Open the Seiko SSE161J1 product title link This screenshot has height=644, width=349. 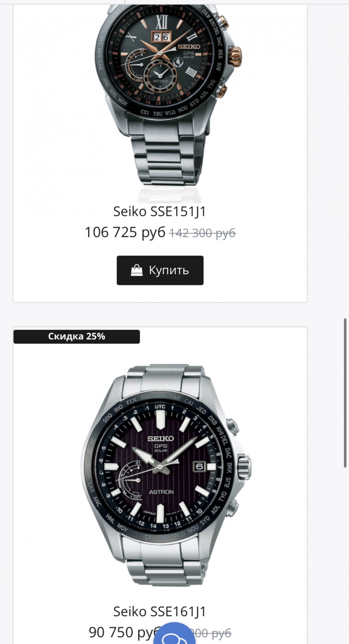click(160, 612)
